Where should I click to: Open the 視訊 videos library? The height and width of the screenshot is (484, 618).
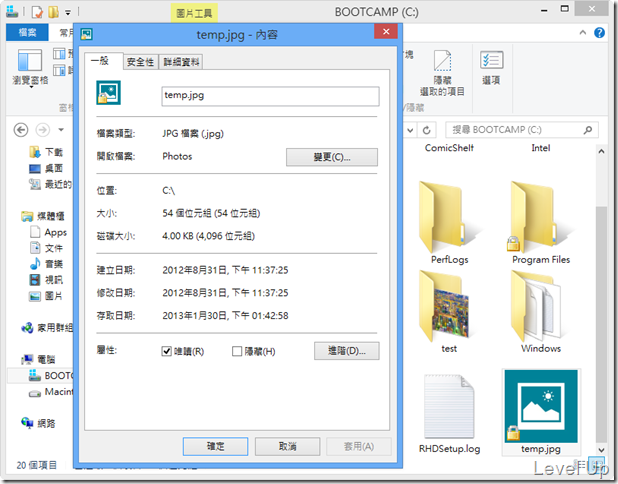pyautogui.click(x=47, y=280)
